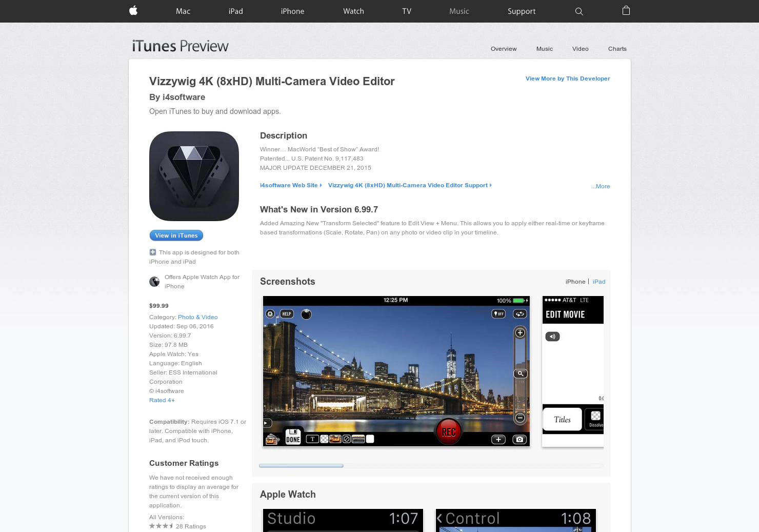Click the Titles tile in Edit Movie screenshot

[562, 420]
